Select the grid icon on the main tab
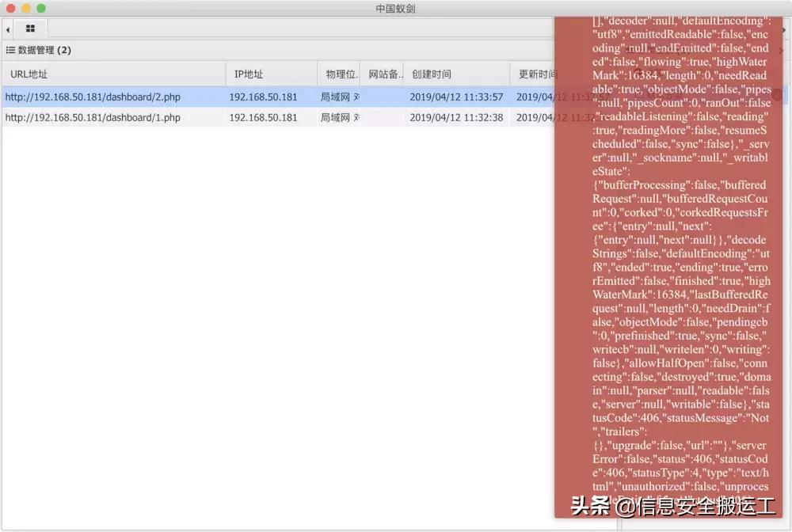This screenshot has width=792, height=532. click(x=30, y=28)
